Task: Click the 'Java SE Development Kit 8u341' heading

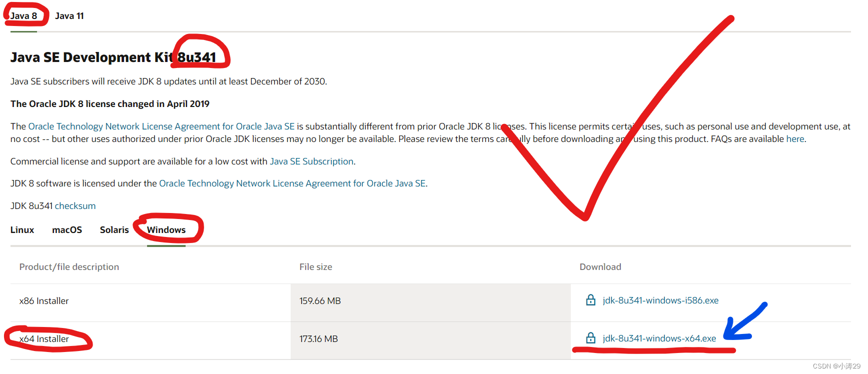Action: click(113, 57)
